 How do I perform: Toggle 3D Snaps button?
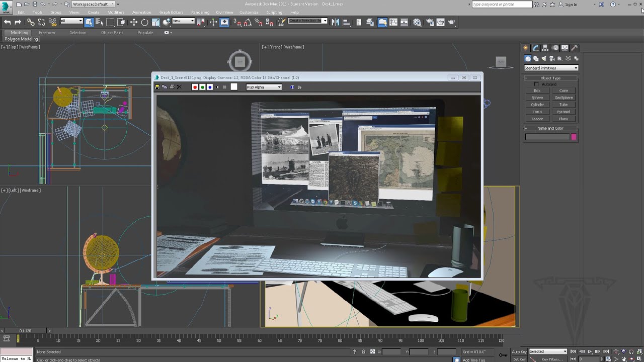(x=237, y=22)
